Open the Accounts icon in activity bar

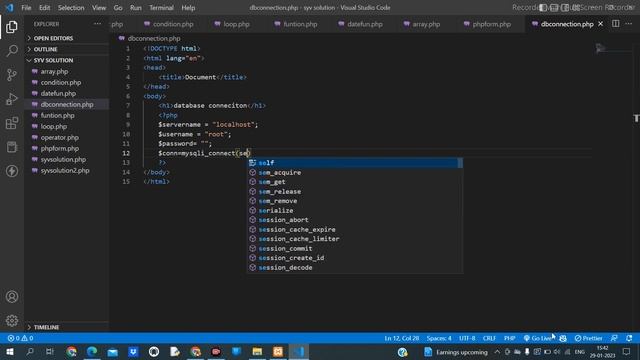tap(12, 297)
